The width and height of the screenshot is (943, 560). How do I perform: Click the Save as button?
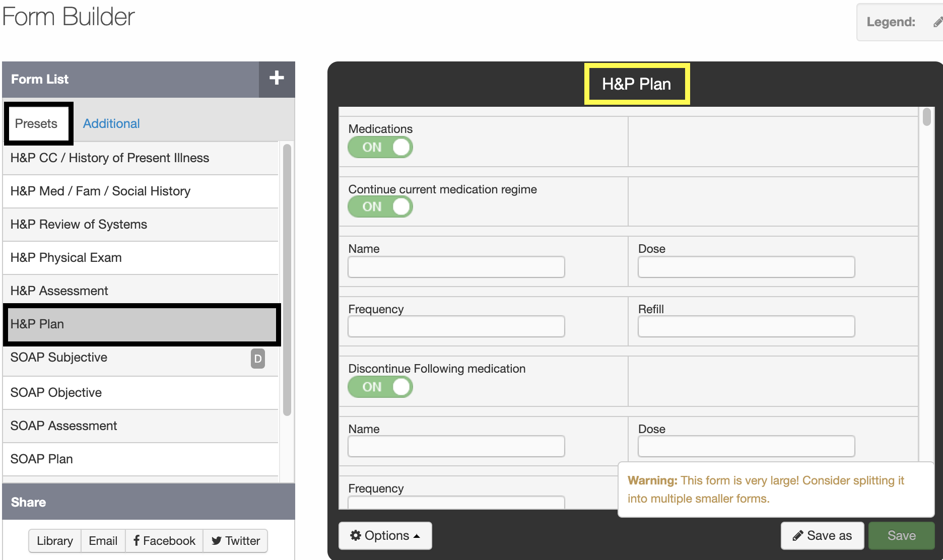click(822, 535)
